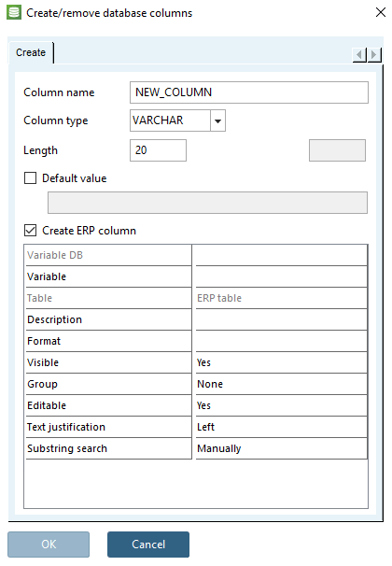Click the green database icon in title bar

point(14,13)
